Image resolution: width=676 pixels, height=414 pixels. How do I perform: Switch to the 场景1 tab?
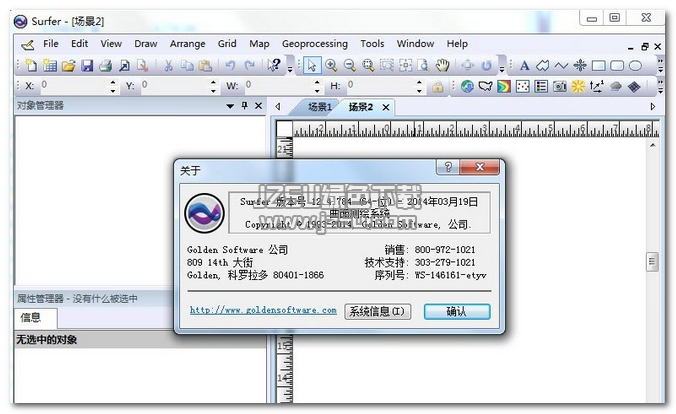tap(319, 107)
